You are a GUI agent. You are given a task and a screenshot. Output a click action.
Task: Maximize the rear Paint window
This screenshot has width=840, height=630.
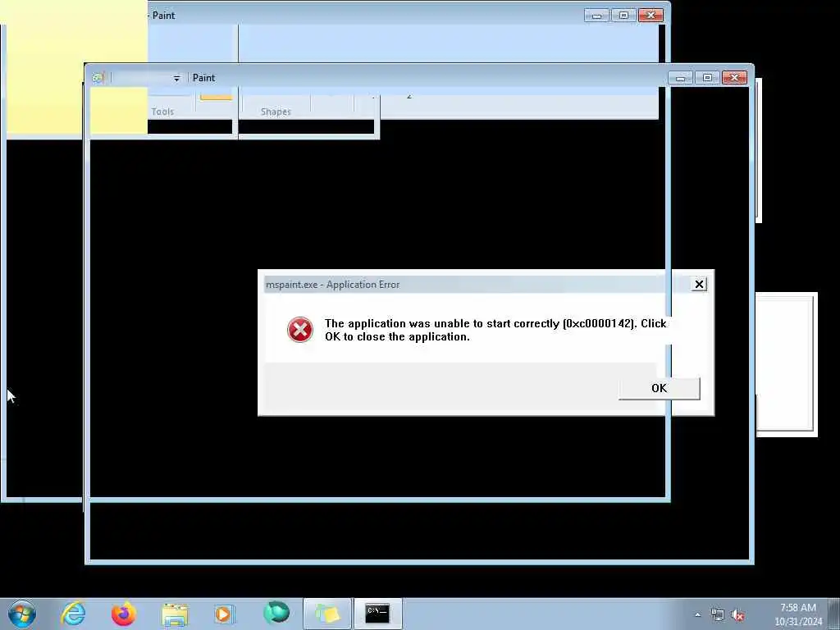click(623, 16)
